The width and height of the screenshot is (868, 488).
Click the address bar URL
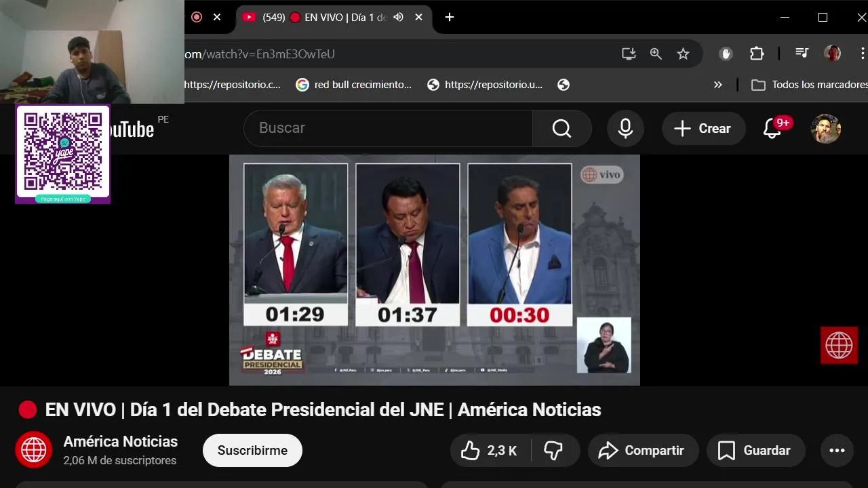[260, 54]
